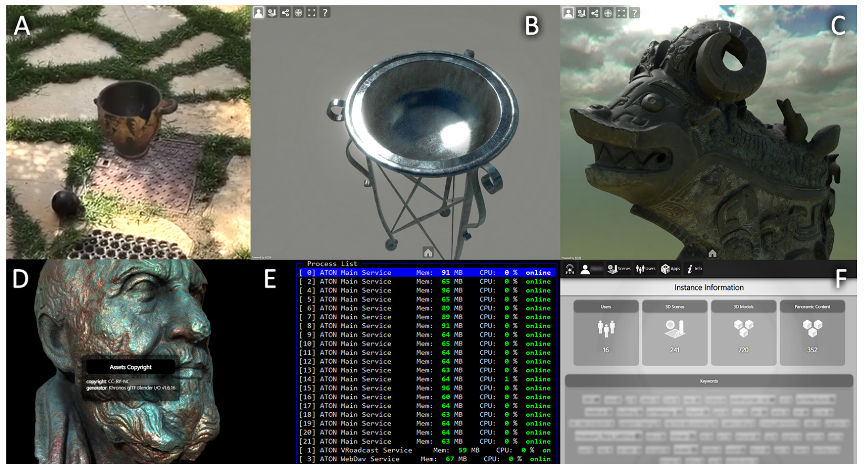Click the ATON logo icon in panel F

(x=569, y=269)
